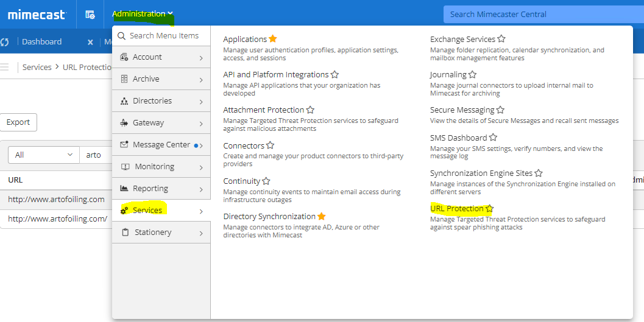Click the Archive menu icon
This screenshot has width=644, height=322.
[x=124, y=79]
